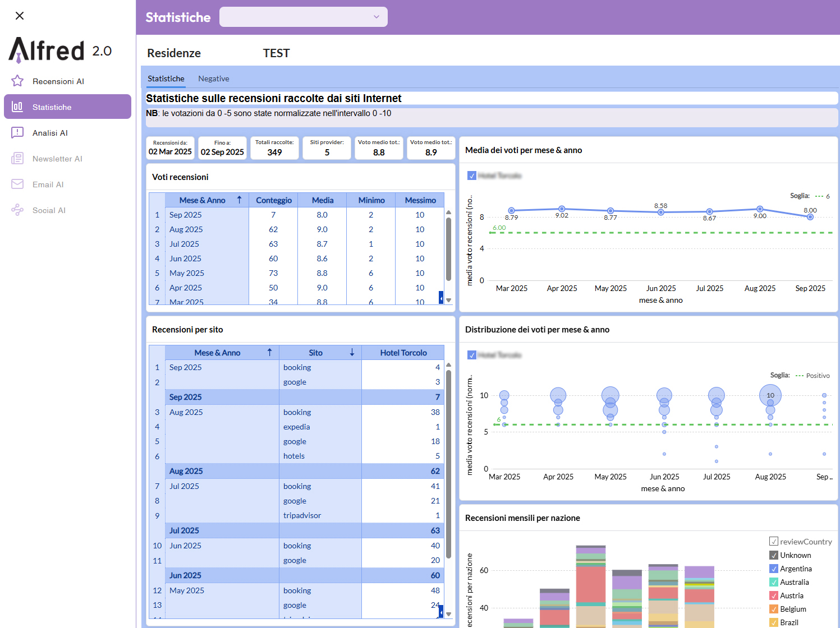
Task: Switch to the Negative tab
Action: coord(213,78)
